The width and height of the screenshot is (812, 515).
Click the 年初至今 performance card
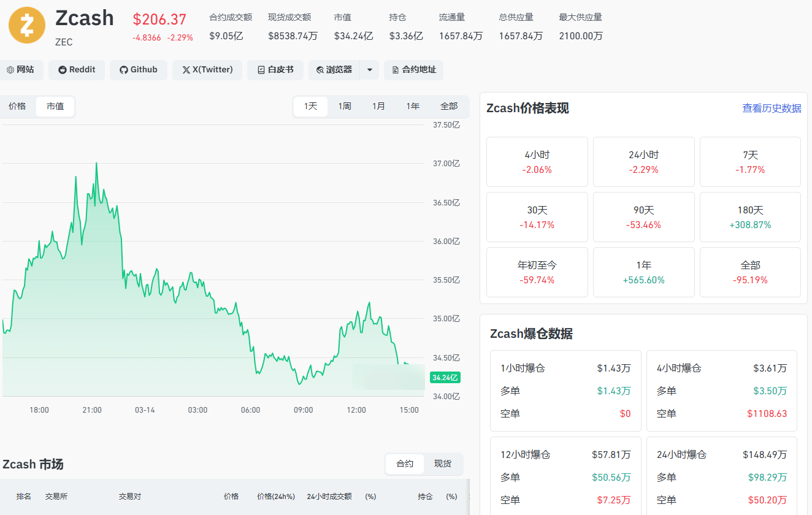[x=537, y=272]
